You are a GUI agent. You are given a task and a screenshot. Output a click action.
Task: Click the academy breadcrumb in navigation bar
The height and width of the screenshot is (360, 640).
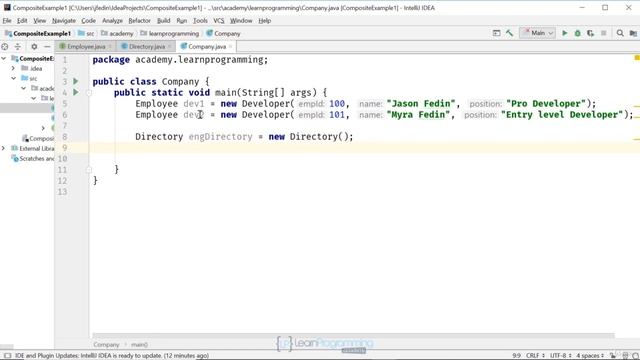tap(117, 33)
